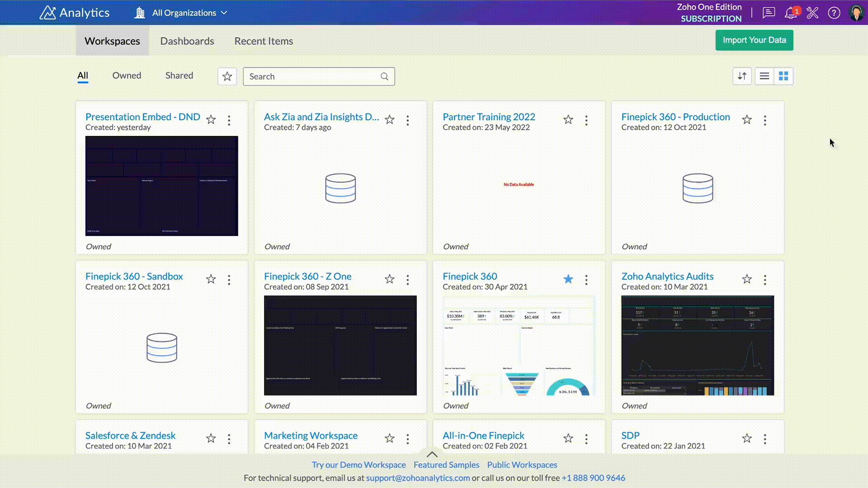Click the Import Your Data button
The height and width of the screenshot is (488, 868).
click(754, 40)
